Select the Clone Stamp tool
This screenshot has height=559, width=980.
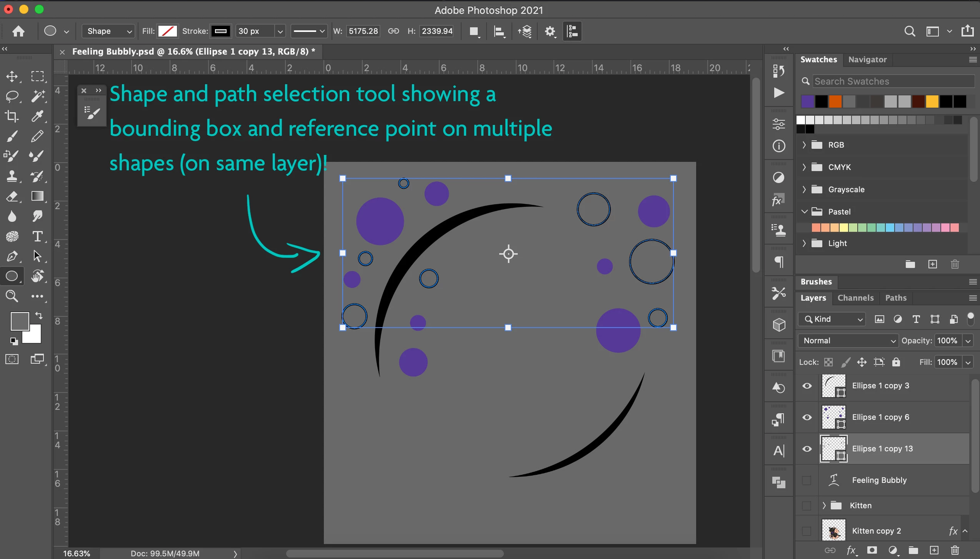[12, 176]
